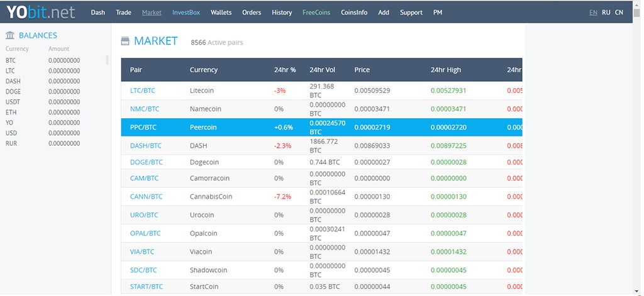Viewport: 644px width, 296px height.
Task: Open PM private messages
Action: pos(438,13)
